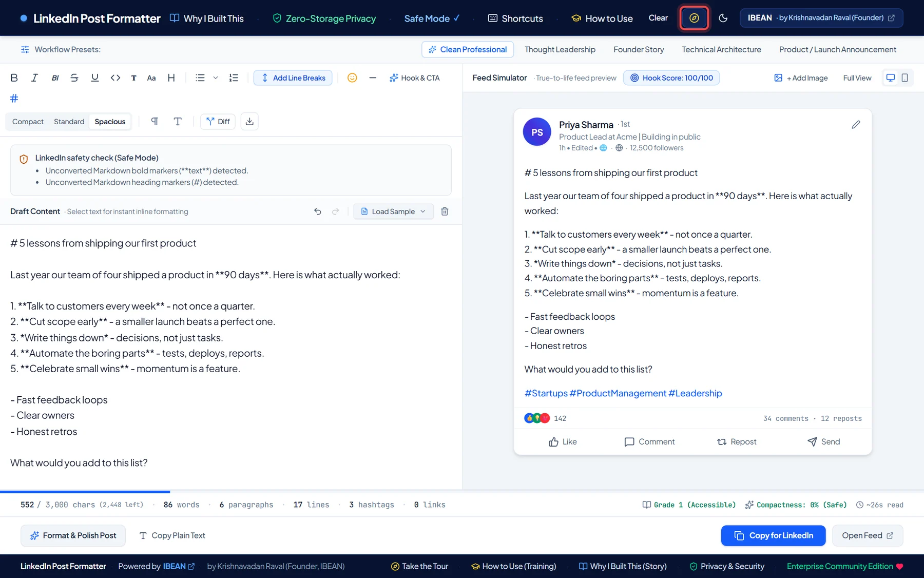924x578 pixels.
Task: Open the IBEAN link in footer
Action: tap(179, 566)
